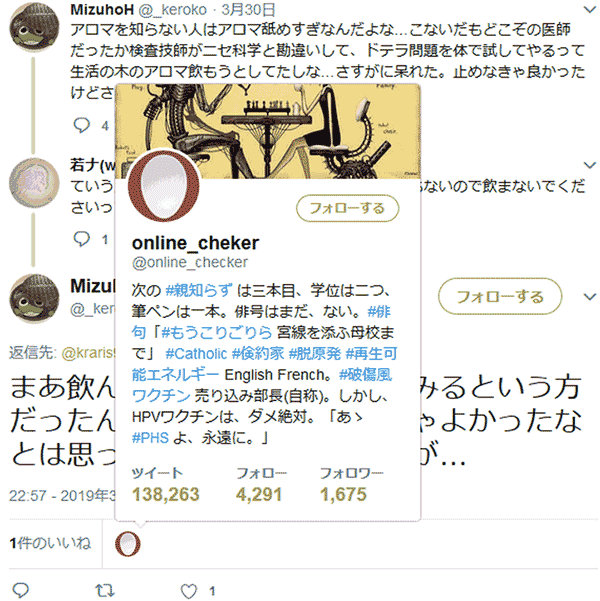The width and height of the screenshot is (600, 601).
Task: Open the #親知らず hashtag link
Action: [x=199, y=291]
